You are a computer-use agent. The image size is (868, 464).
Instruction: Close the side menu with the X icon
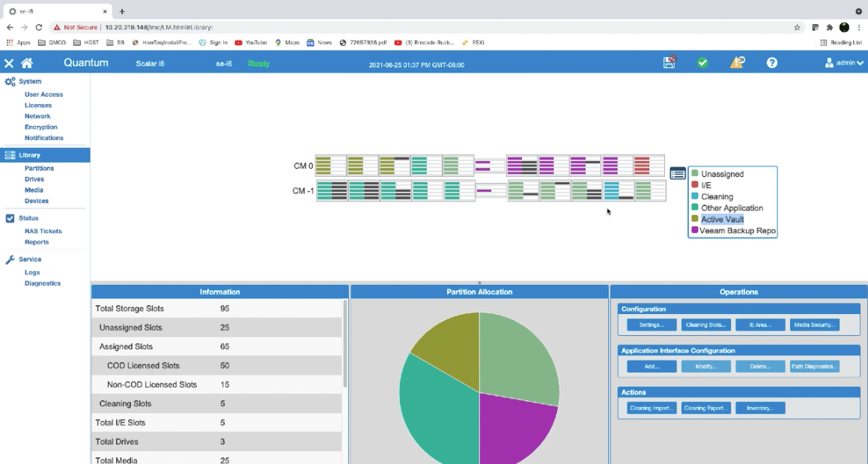click(x=9, y=63)
